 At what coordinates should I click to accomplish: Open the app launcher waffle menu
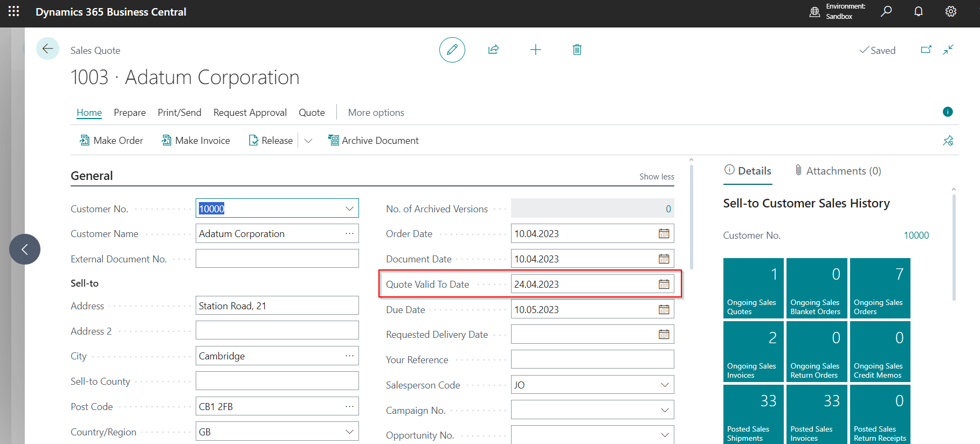pos(14,11)
